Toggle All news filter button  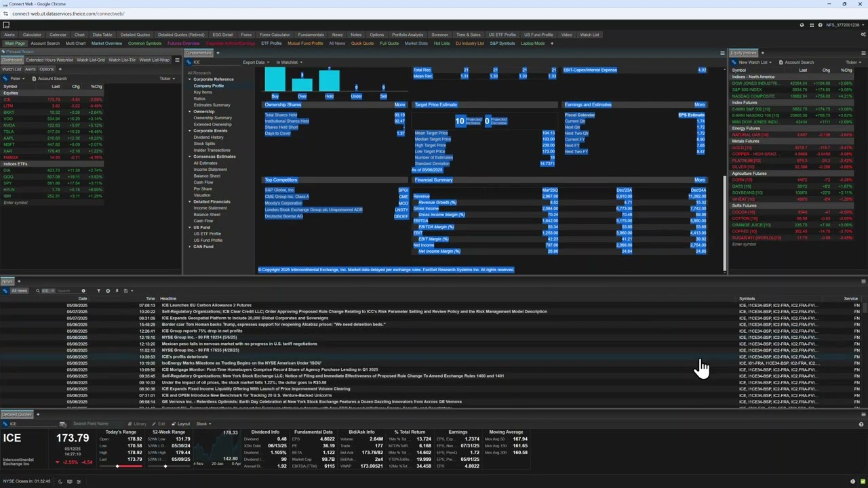19,291
